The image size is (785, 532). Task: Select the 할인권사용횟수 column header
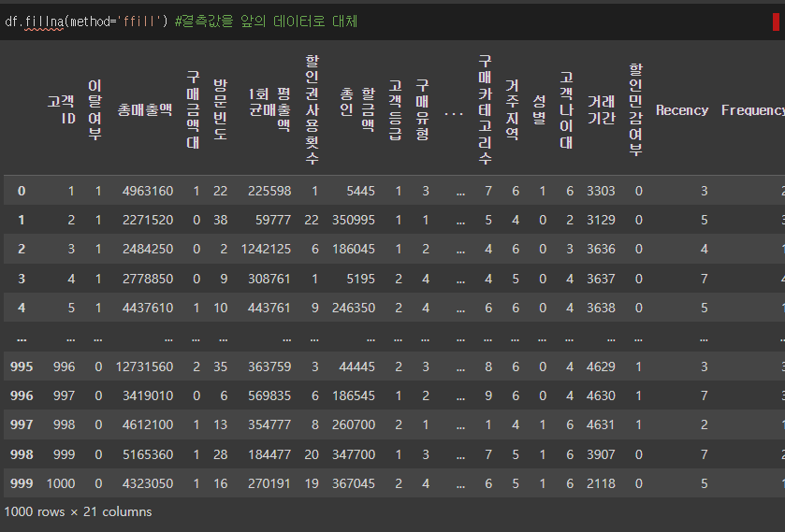click(x=312, y=109)
